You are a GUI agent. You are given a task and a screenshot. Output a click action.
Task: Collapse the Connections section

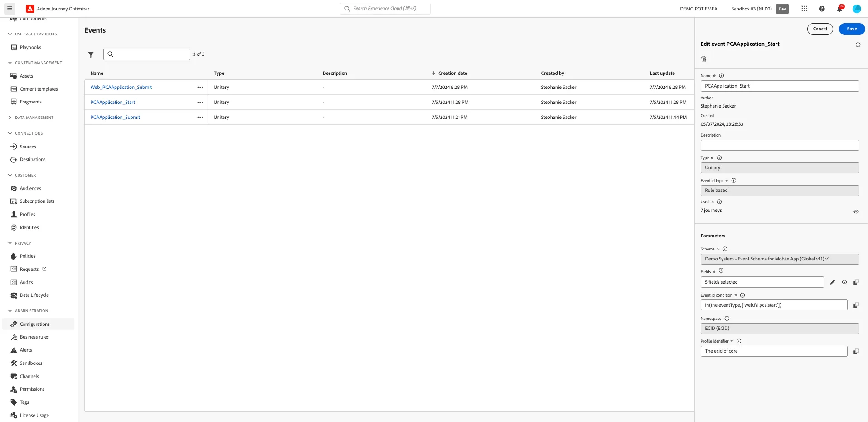tap(10, 133)
